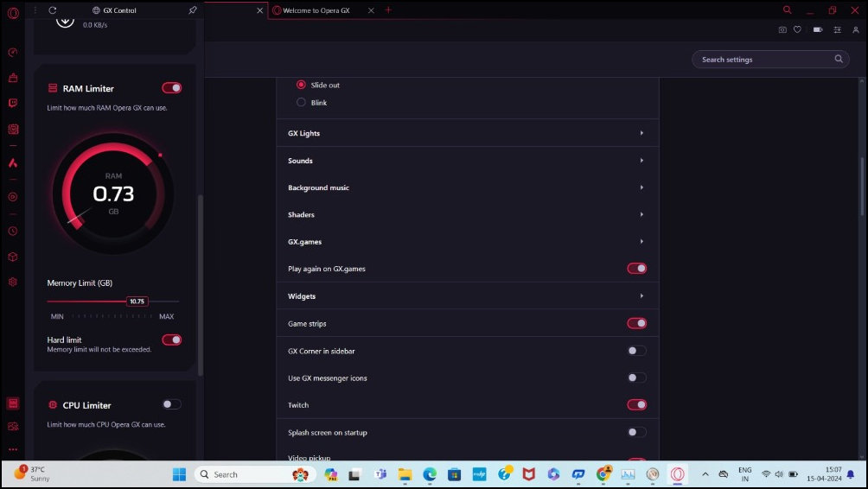Expand the Background music section

point(467,187)
